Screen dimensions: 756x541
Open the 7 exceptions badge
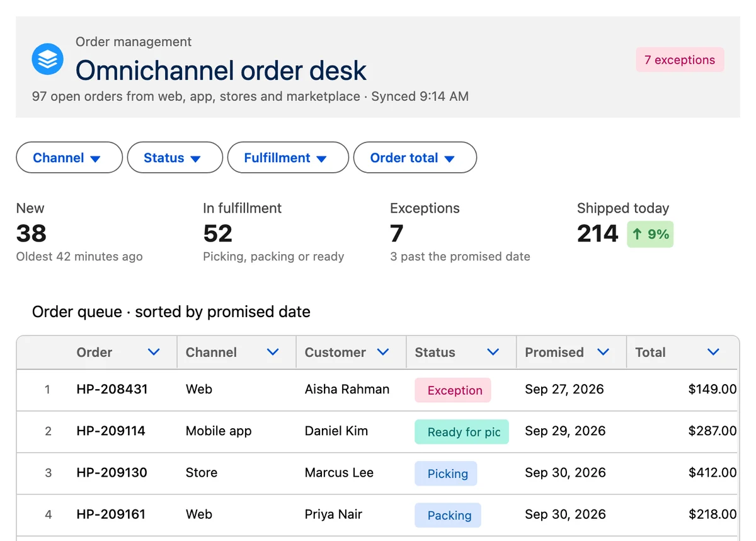coord(680,60)
